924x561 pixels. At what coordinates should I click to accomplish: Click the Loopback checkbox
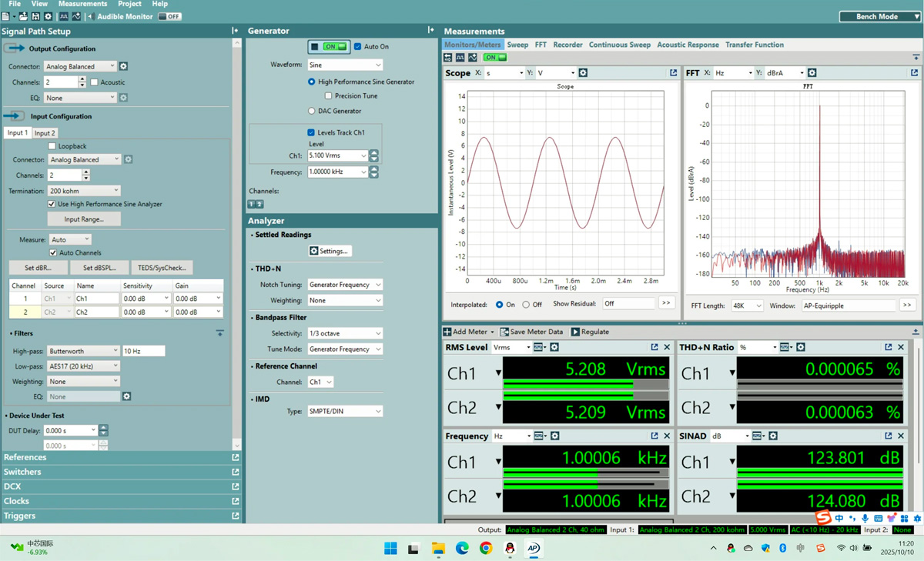click(52, 145)
